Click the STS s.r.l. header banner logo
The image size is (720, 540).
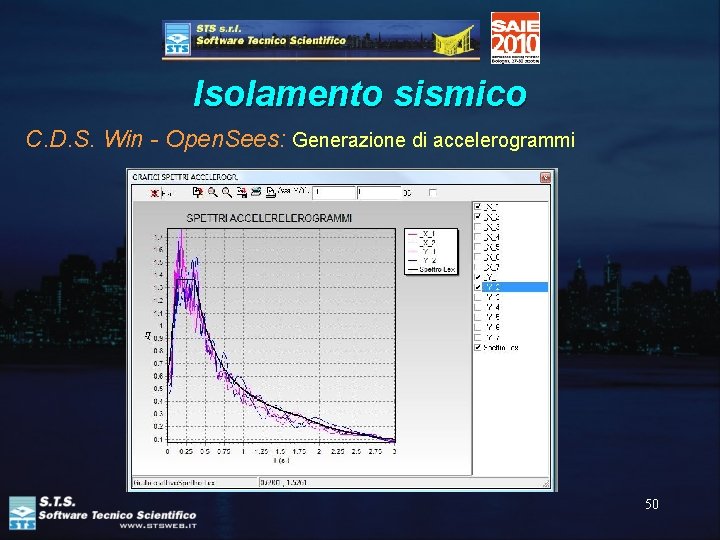(321, 40)
